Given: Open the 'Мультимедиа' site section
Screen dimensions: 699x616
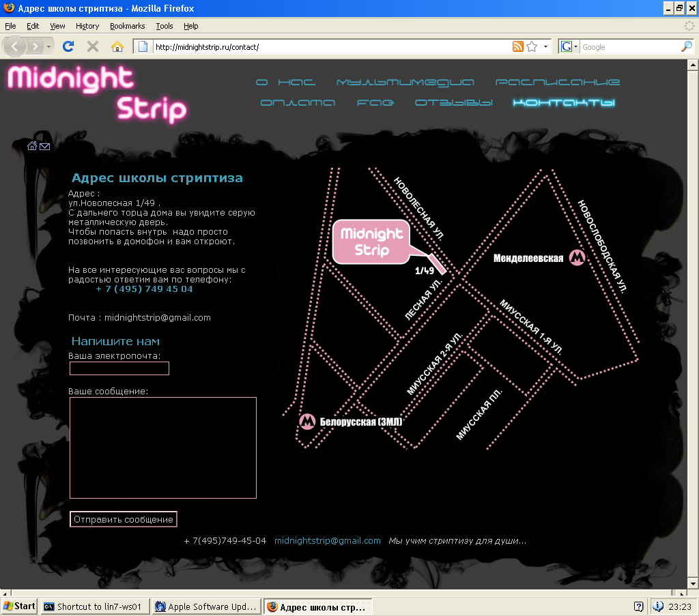Looking at the screenshot, I should 405,82.
